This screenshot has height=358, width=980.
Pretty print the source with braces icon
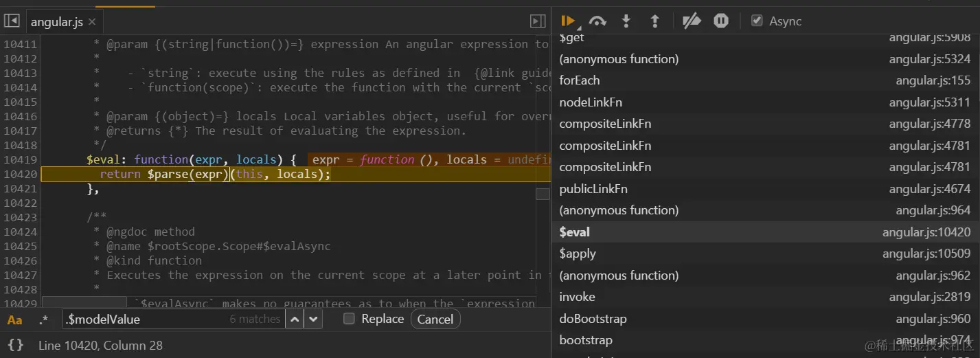tap(16, 345)
